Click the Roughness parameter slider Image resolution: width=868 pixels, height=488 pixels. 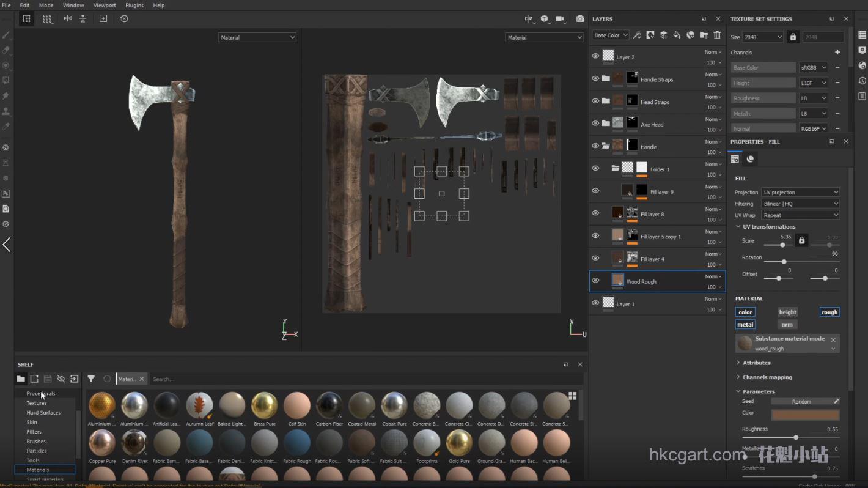[x=790, y=437]
